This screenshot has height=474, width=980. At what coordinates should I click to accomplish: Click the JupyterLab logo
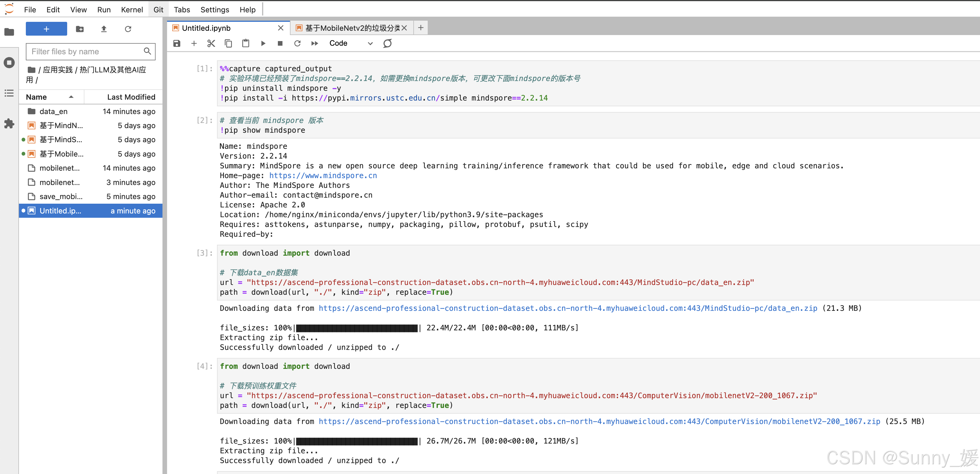click(9, 9)
